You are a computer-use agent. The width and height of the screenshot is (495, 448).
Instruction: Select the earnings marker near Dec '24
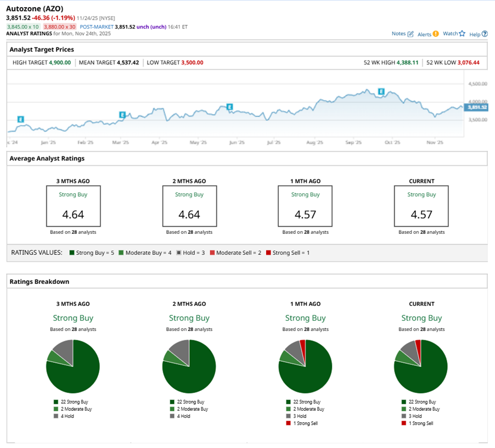click(20, 119)
